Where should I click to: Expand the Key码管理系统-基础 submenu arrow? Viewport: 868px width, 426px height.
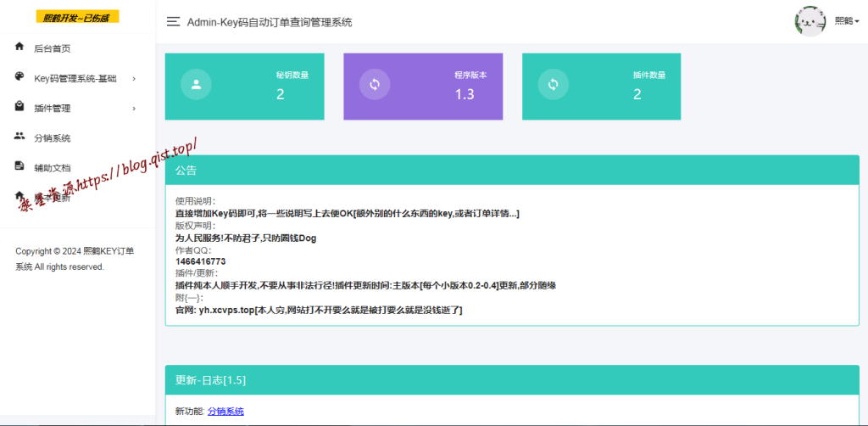(134, 78)
